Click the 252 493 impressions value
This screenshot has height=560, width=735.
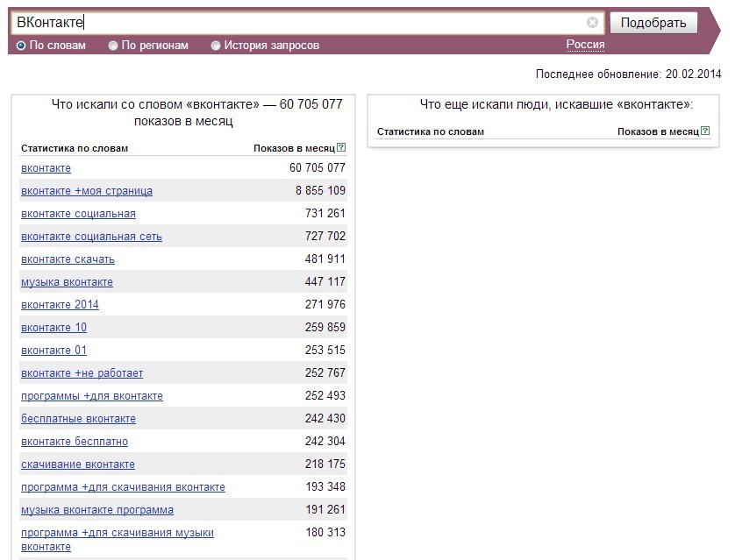coord(325,395)
